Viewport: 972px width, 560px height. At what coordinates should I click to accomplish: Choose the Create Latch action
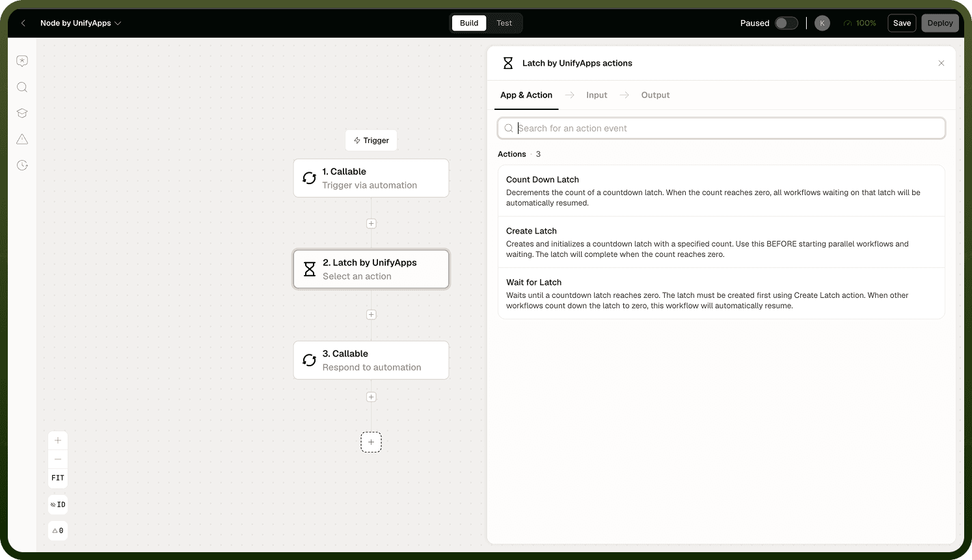tap(721, 242)
